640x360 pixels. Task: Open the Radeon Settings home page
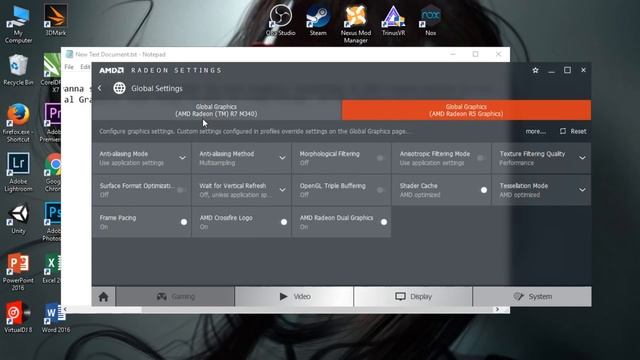104,297
